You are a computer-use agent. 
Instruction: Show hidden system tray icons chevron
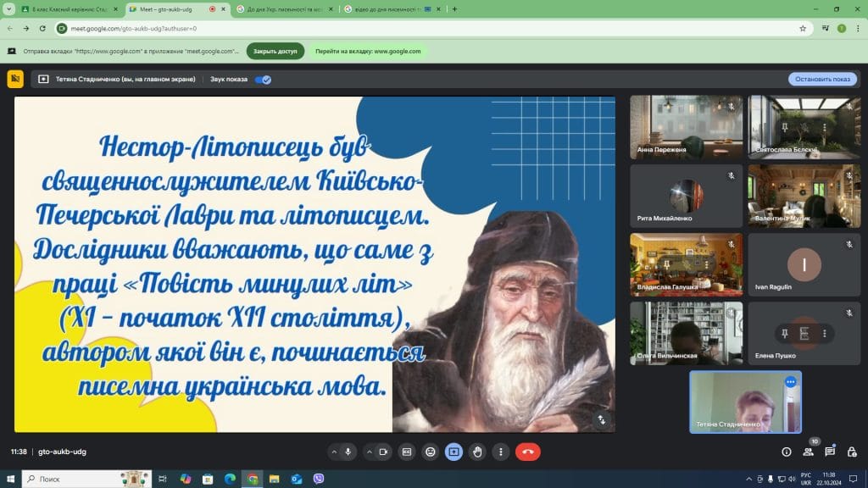[749, 479]
